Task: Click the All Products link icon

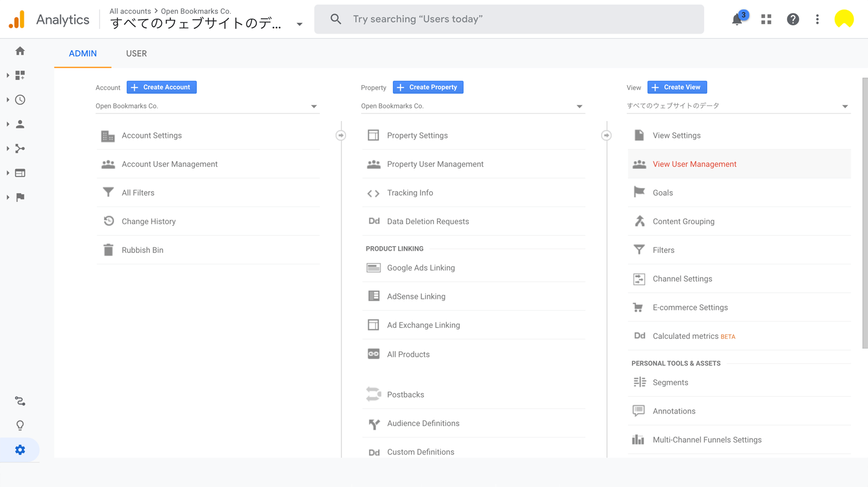Action: coord(374,354)
